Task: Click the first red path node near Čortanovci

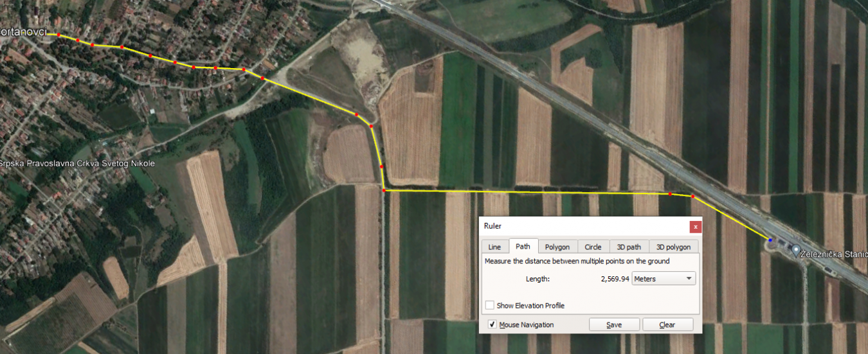Action: tap(59, 35)
